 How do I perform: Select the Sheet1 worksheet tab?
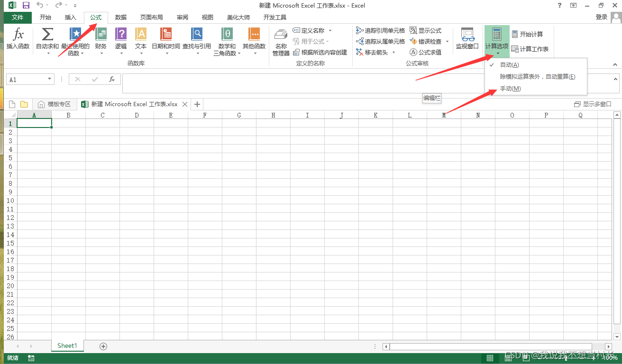point(67,346)
